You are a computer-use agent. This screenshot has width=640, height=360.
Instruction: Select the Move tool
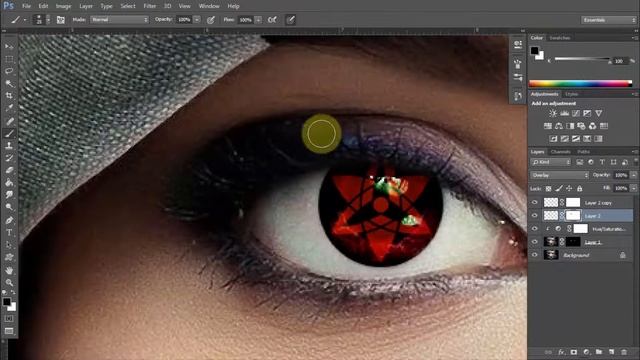[x=9, y=47]
